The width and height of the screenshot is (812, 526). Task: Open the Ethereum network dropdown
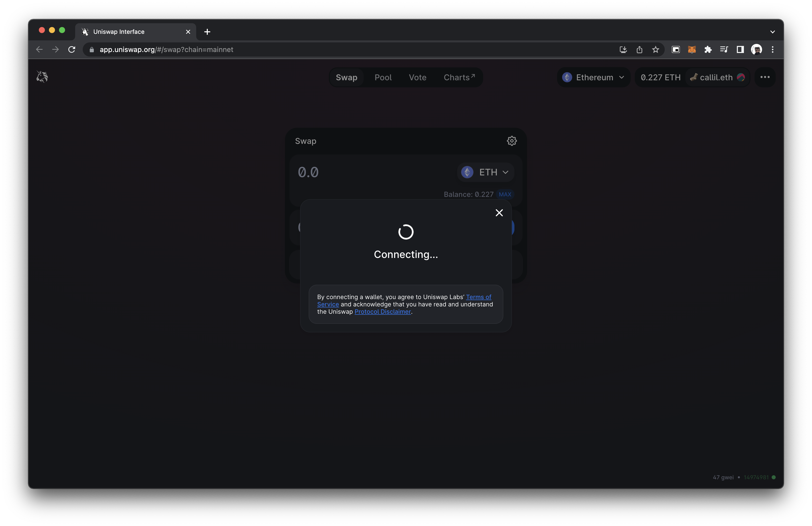(594, 77)
